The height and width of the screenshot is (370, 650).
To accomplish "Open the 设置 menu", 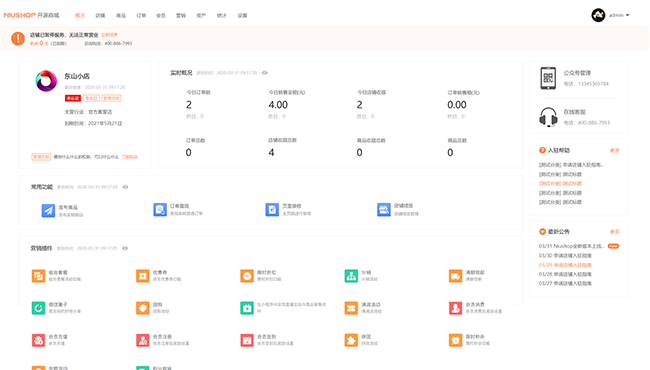I will [x=243, y=15].
